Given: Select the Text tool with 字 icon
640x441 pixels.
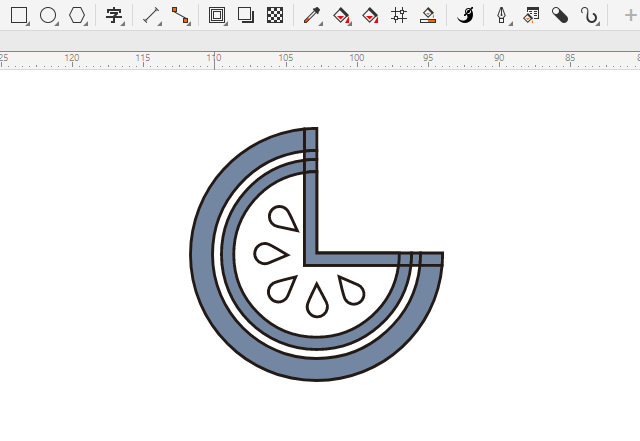Looking at the screenshot, I should point(114,16).
